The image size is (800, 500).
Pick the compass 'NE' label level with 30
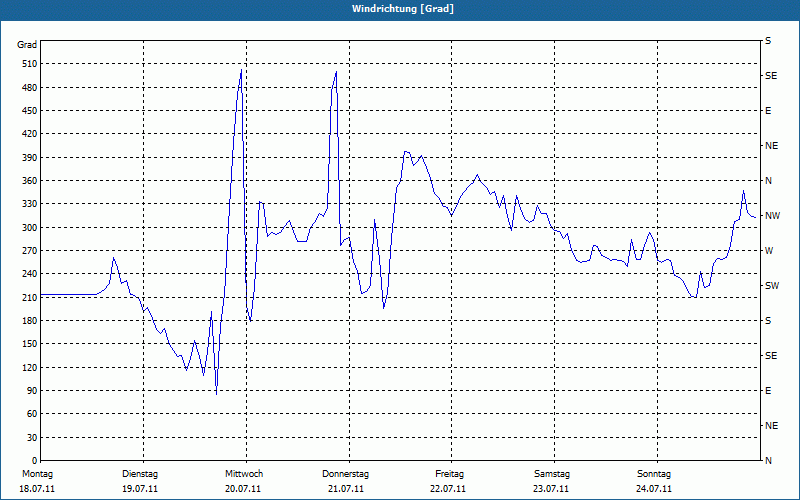click(772, 426)
